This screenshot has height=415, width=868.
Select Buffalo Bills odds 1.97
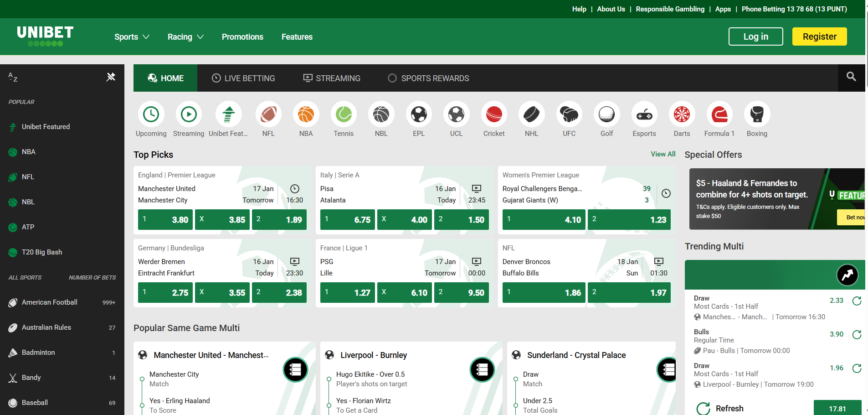629,293
